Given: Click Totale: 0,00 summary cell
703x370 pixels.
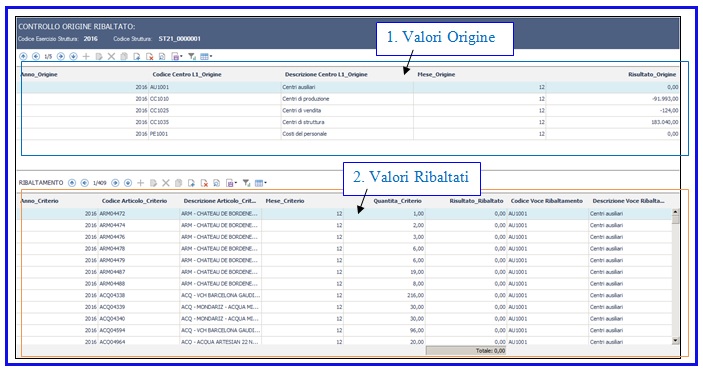Looking at the screenshot, I should pyautogui.click(x=466, y=351).
